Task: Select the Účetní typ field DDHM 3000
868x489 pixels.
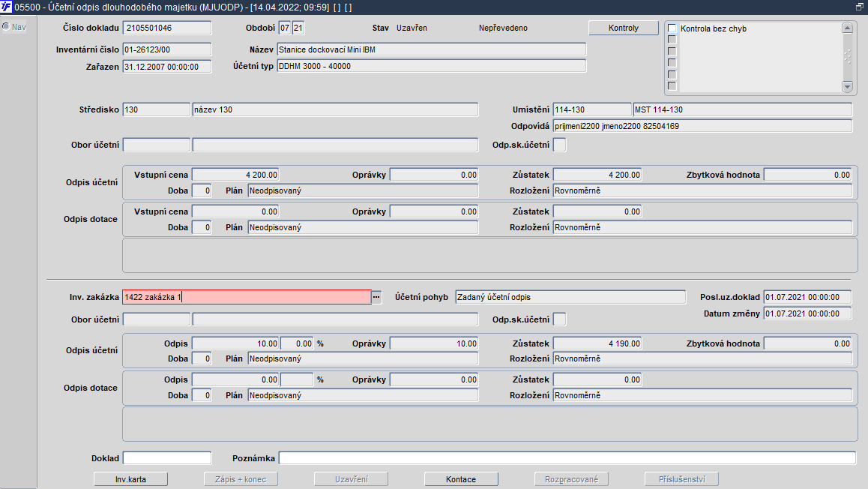Action: [x=431, y=66]
